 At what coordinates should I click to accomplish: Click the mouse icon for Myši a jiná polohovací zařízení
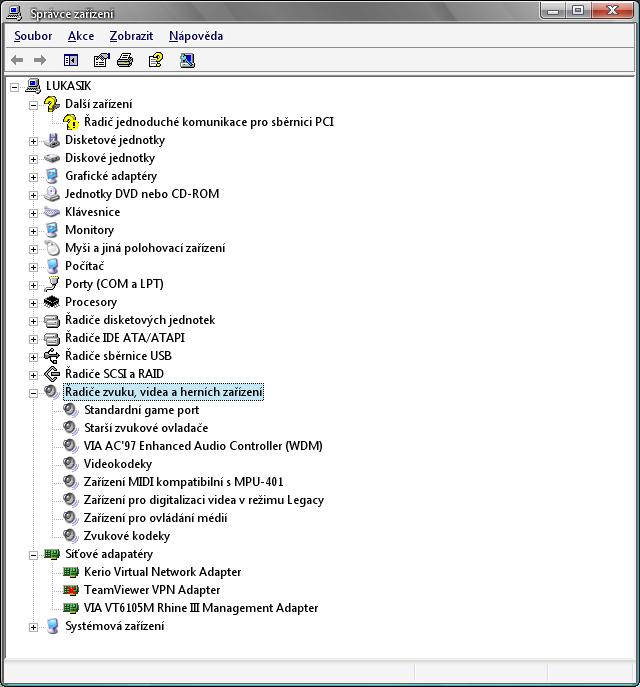click(x=52, y=248)
